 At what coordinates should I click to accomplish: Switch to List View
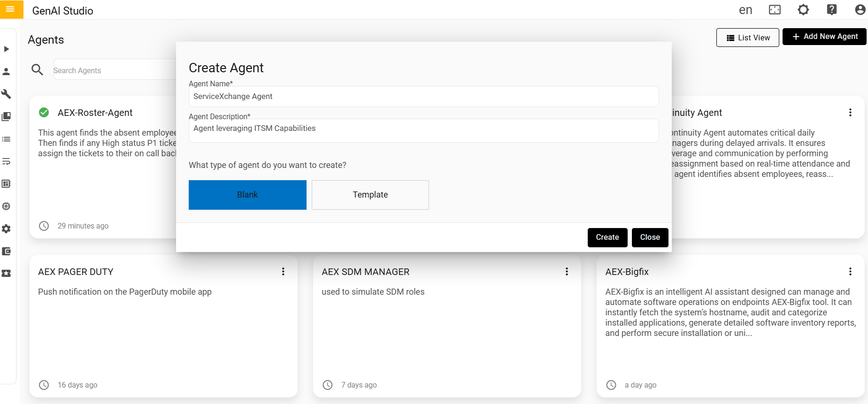(x=747, y=38)
